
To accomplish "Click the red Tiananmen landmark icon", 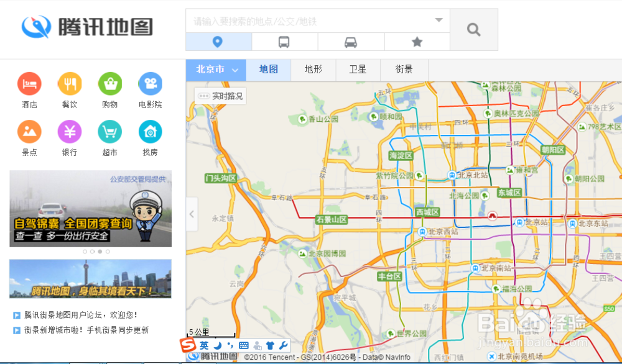I will (x=493, y=216).
